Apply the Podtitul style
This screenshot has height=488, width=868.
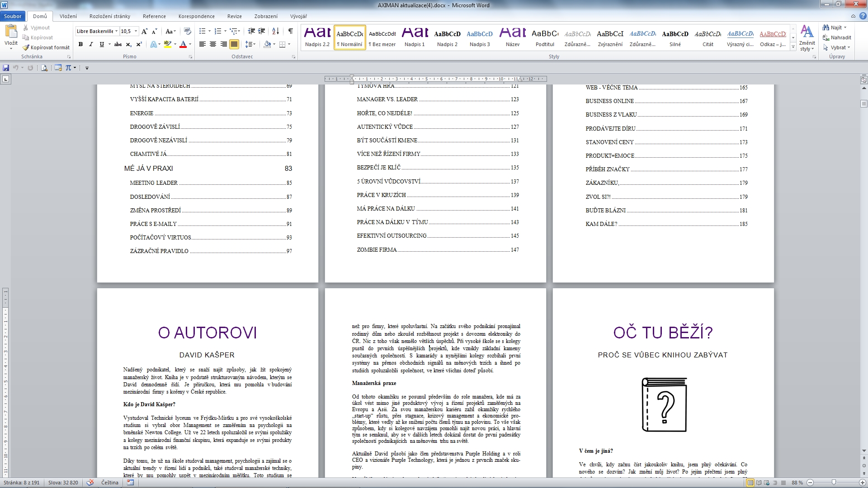(545, 38)
